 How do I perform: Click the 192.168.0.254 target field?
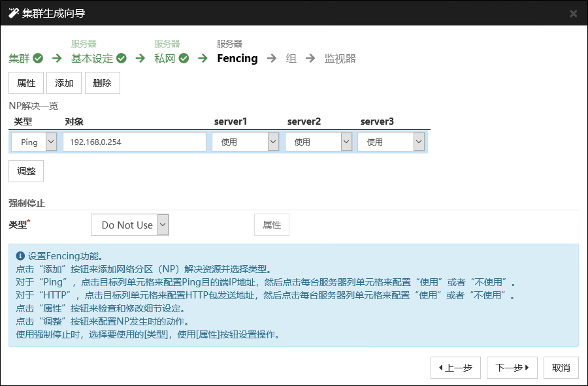pyautogui.click(x=135, y=142)
